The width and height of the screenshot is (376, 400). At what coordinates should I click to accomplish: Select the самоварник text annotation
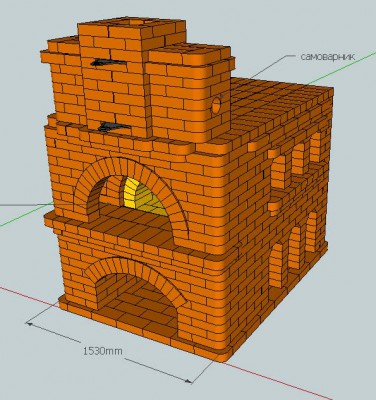coord(328,57)
